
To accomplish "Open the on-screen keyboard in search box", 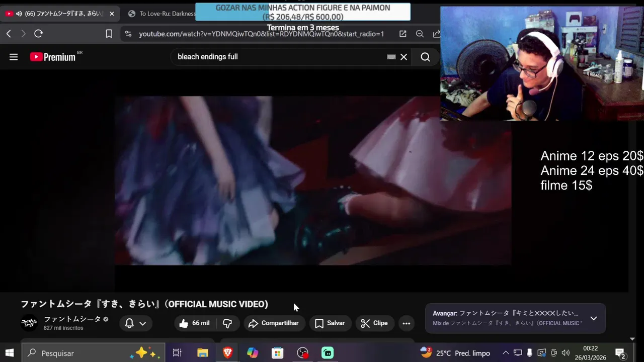I will coord(391,57).
